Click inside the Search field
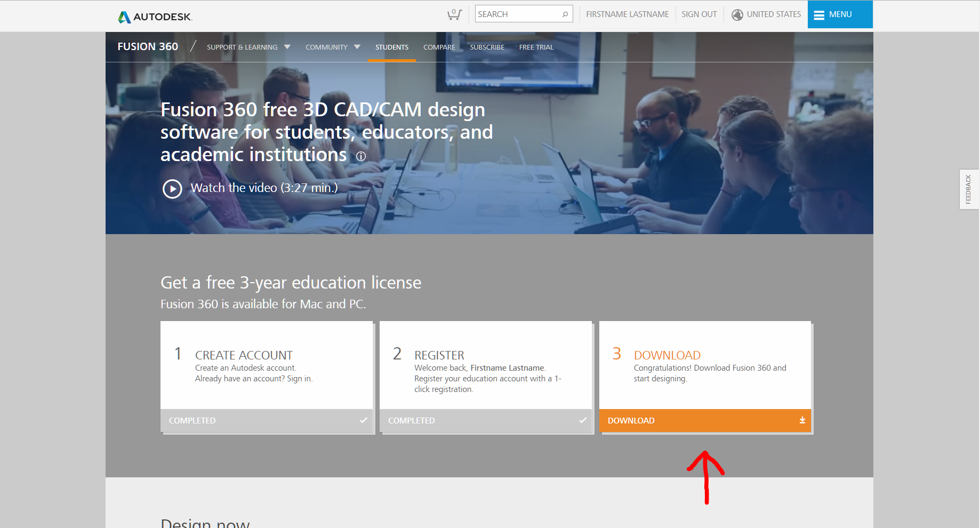The image size is (980, 528). [x=517, y=14]
